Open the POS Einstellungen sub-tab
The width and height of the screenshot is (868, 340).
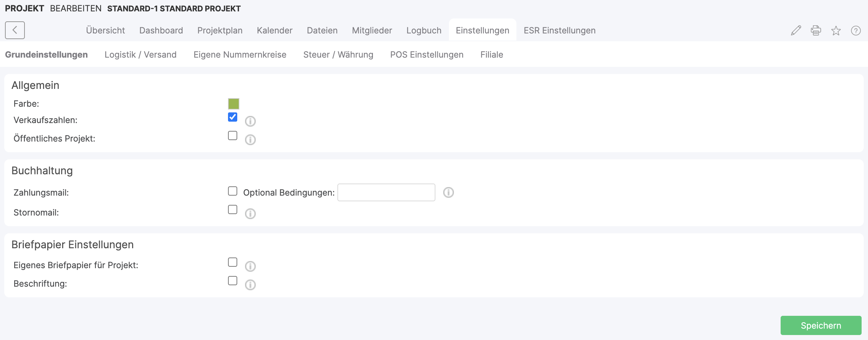coord(427,55)
